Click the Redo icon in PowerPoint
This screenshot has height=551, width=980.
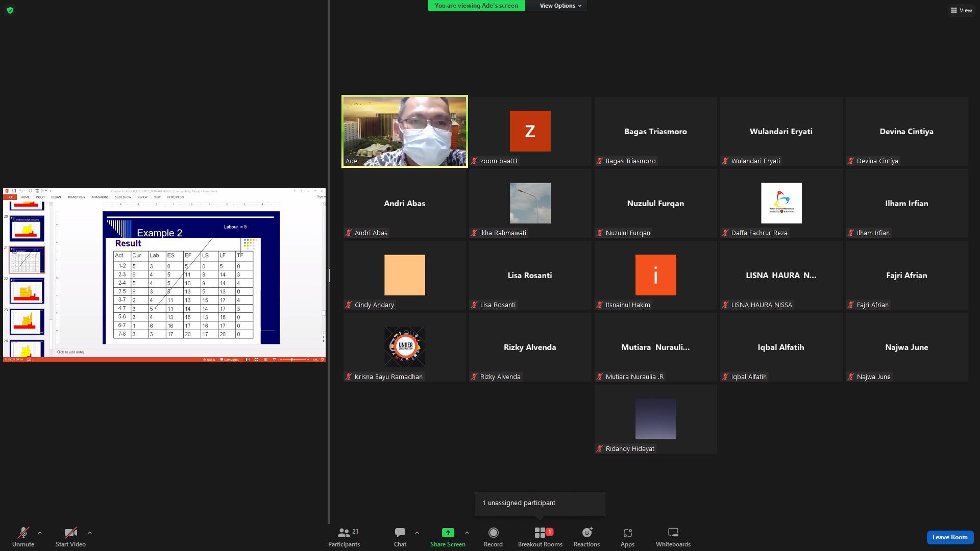pyautogui.click(x=30, y=191)
